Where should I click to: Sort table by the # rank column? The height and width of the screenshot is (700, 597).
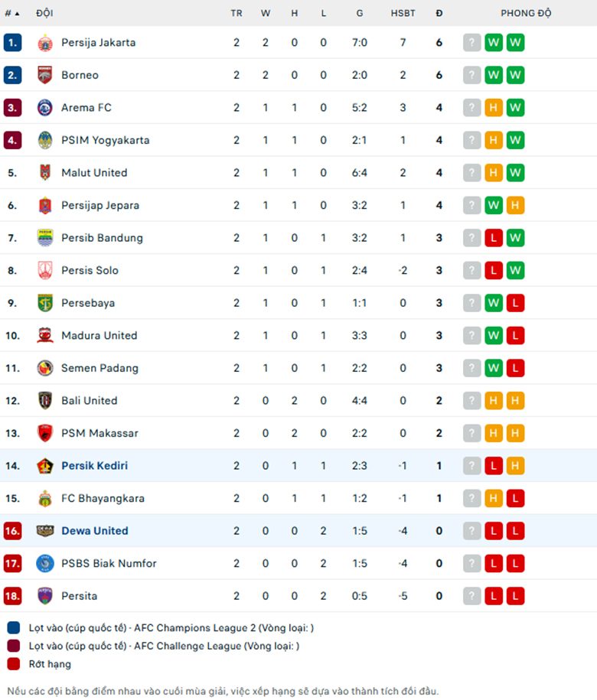click(12, 14)
